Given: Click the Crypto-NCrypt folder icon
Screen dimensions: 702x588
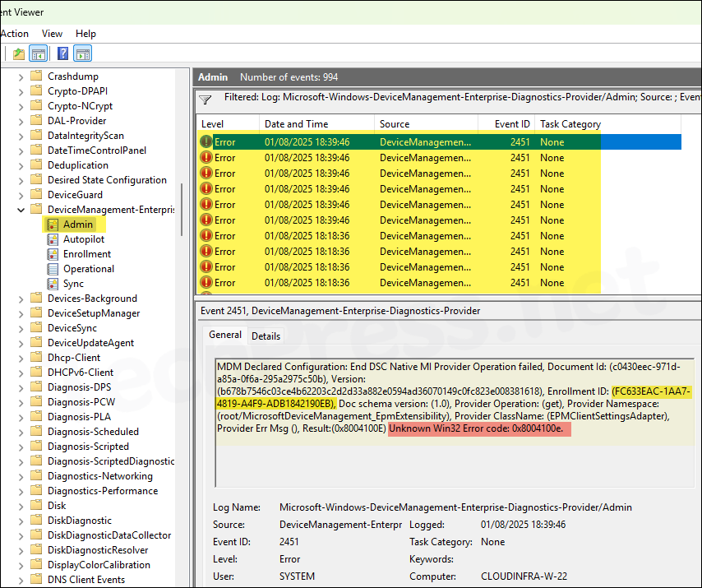Looking at the screenshot, I should (36, 105).
